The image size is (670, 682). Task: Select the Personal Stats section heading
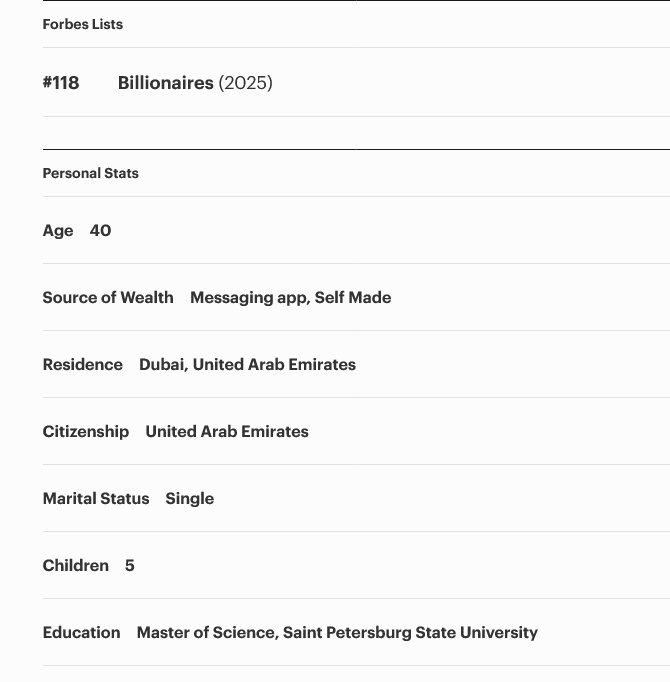[90, 173]
